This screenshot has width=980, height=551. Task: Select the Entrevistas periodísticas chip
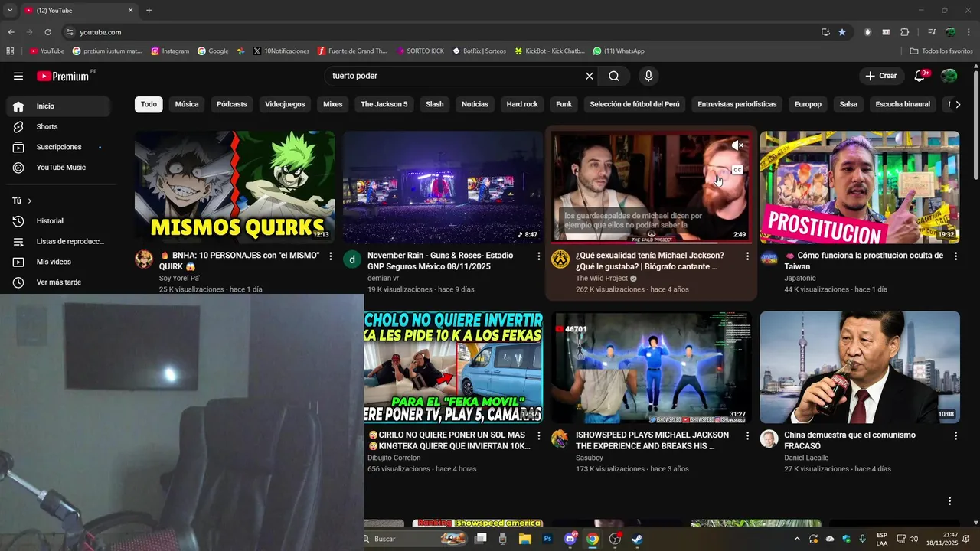click(x=737, y=104)
